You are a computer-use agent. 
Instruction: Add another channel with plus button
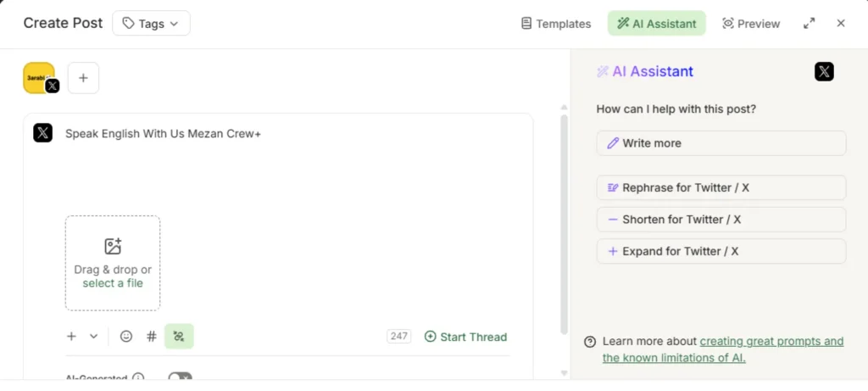[x=83, y=78]
